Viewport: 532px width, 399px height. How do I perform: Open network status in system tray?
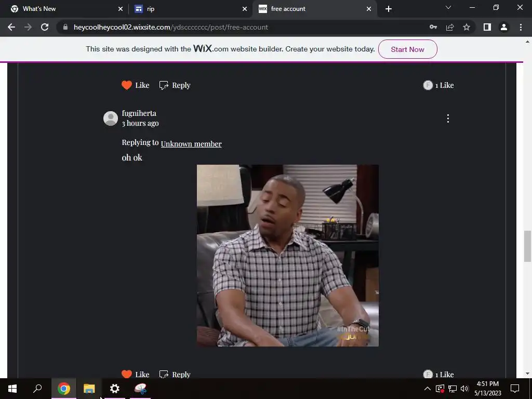pos(453,389)
